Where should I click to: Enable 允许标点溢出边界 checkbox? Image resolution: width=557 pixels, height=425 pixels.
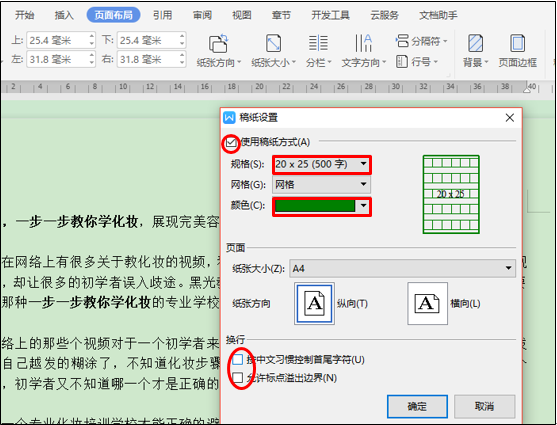(238, 378)
